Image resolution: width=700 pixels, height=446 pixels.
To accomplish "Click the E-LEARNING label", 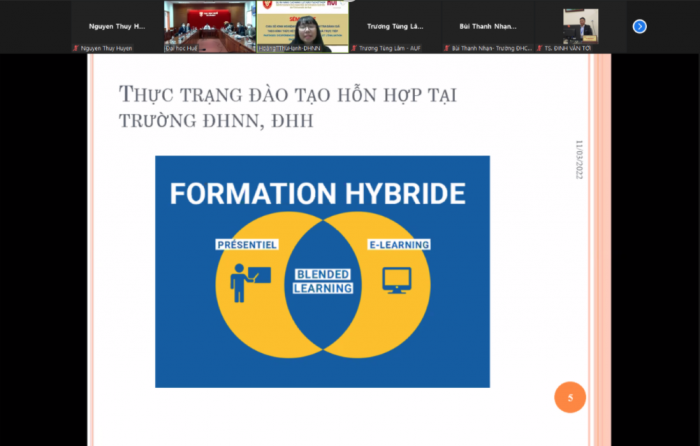I will pos(397,245).
